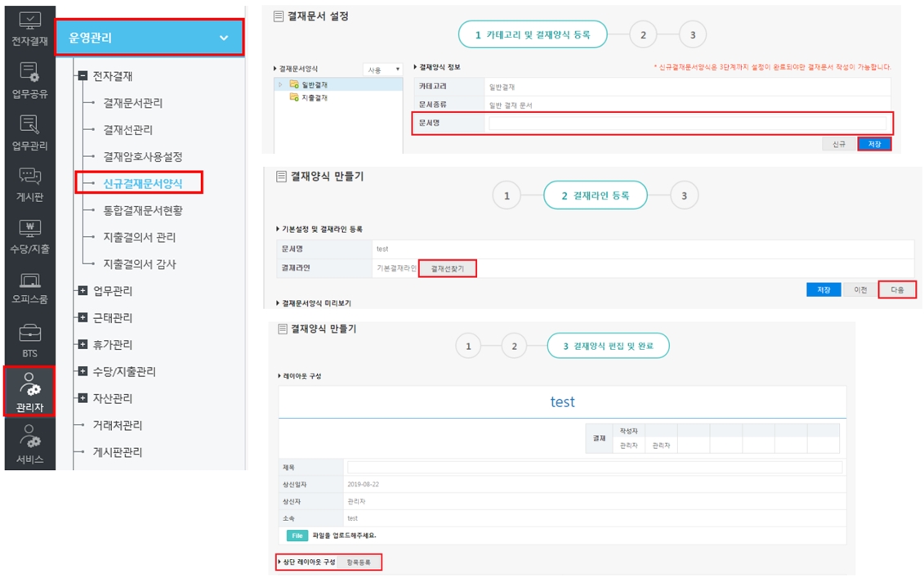Open 결재문서관리 in the tree
Image resolution: width=924 pixels, height=578 pixels.
pos(133,103)
